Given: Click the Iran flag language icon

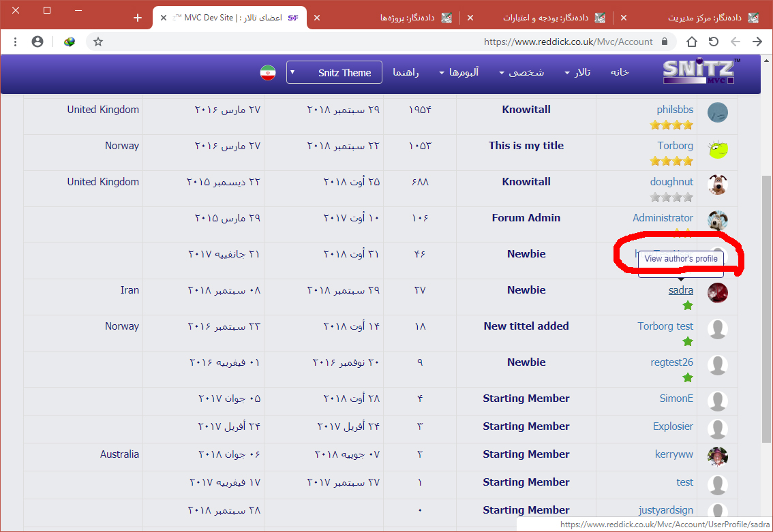Looking at the screenshot, I should point(268,73).
